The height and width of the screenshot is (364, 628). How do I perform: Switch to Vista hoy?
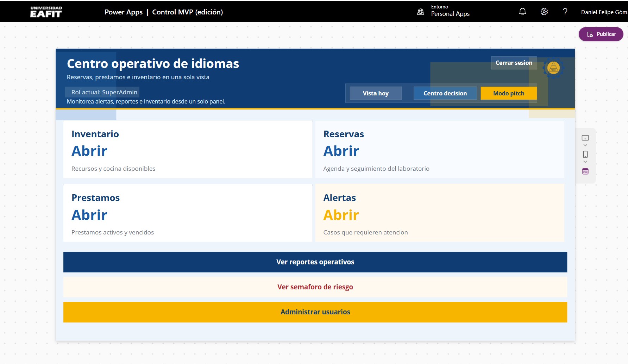(x=376, y=93)
